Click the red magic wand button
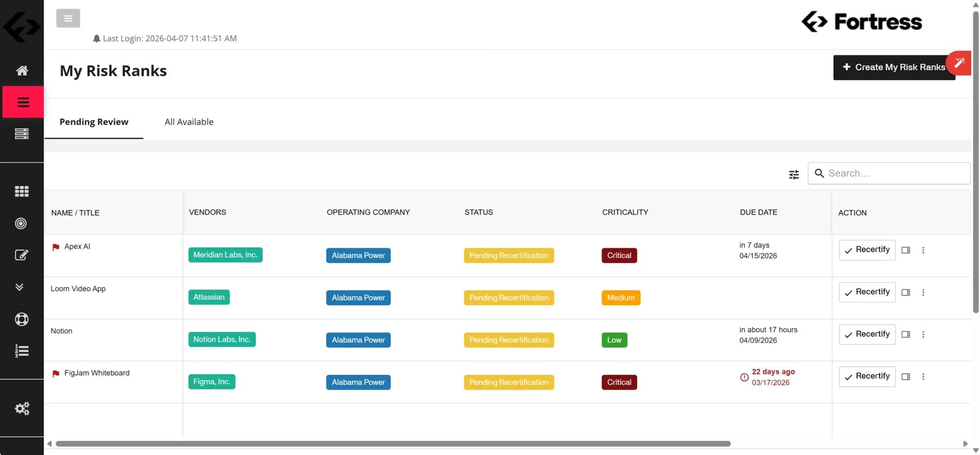The image size is (980, 455). point(959,63)
